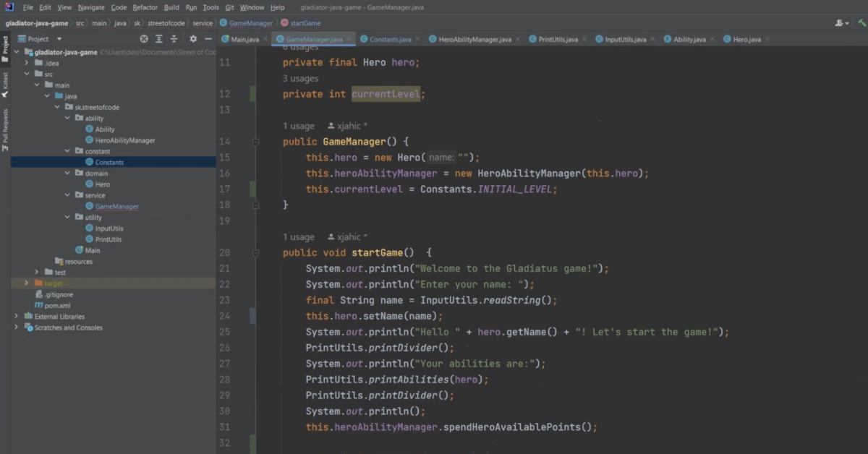The width and height of the screenshot is (868, 454).
Task: Click the '1 usage' hint above startGame
Action: 298,237
